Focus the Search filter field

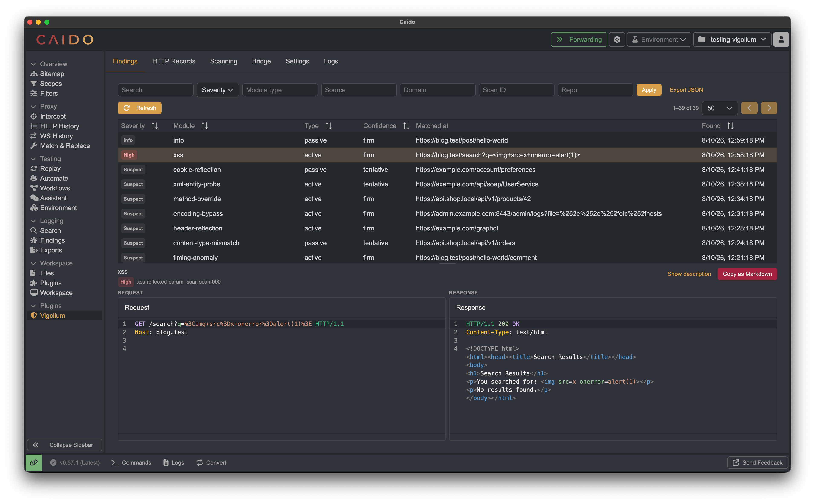click(155, 90)
